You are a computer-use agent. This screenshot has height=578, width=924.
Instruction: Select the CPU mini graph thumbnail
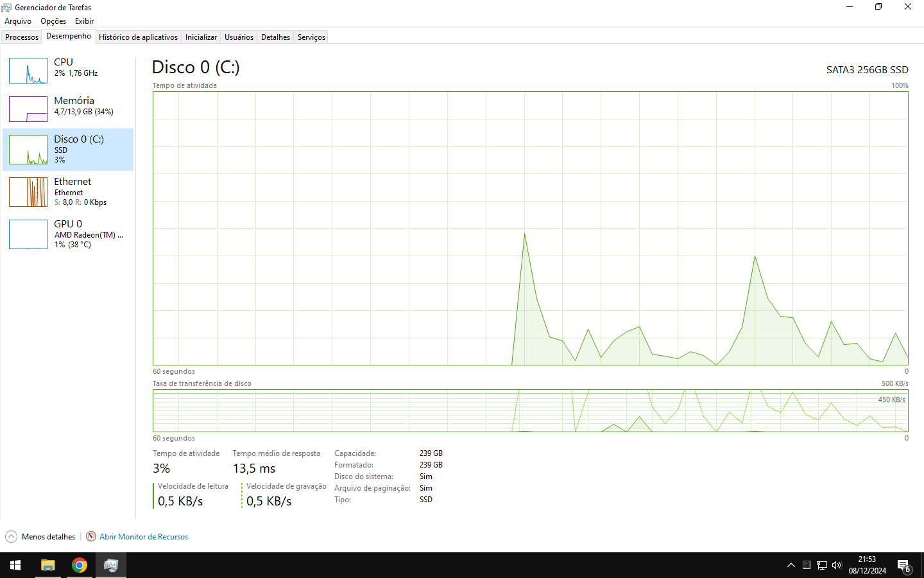(28, 71)
